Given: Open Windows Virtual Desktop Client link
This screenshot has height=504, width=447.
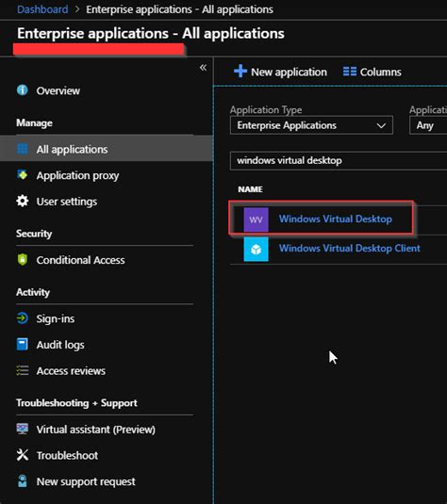Looking at the screenshot, I should [350, 248].
